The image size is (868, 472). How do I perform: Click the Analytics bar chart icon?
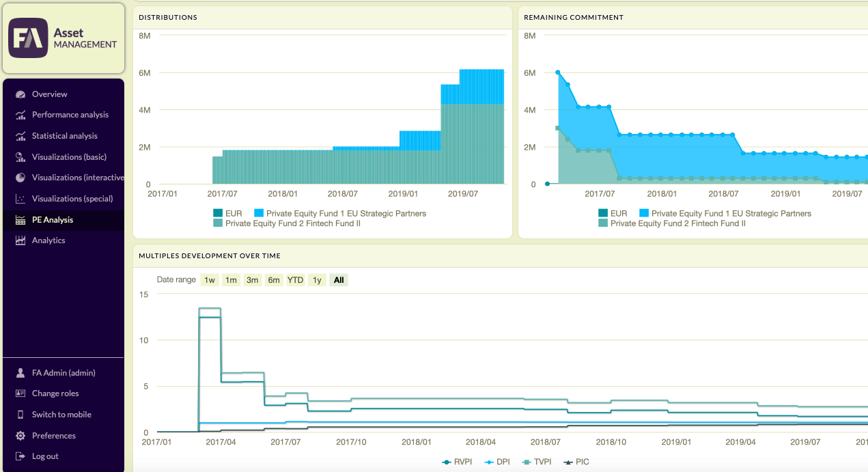[x=20, y=240]
